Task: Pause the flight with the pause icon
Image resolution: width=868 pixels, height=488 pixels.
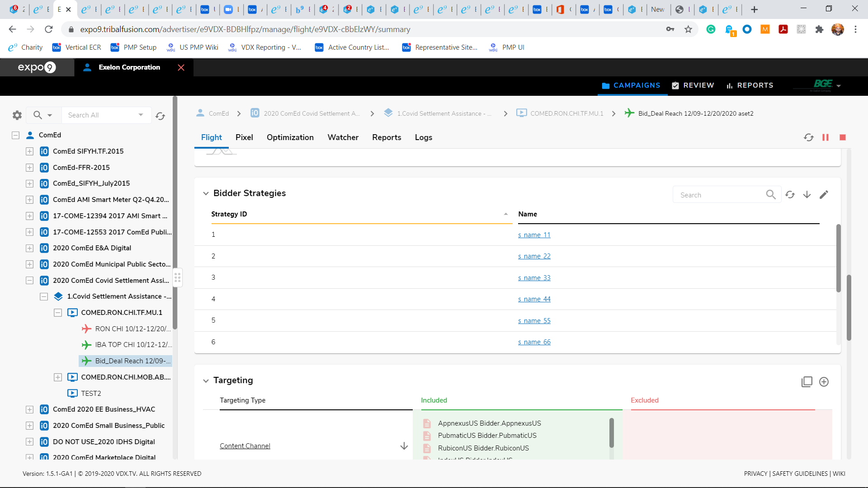Action: [826, 137]
